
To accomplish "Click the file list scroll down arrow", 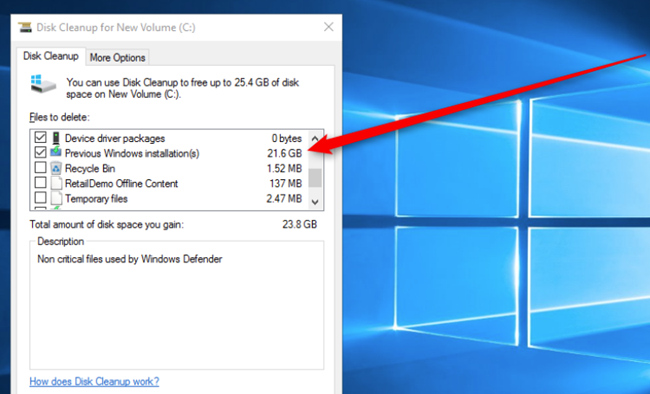I will [315, 202].
